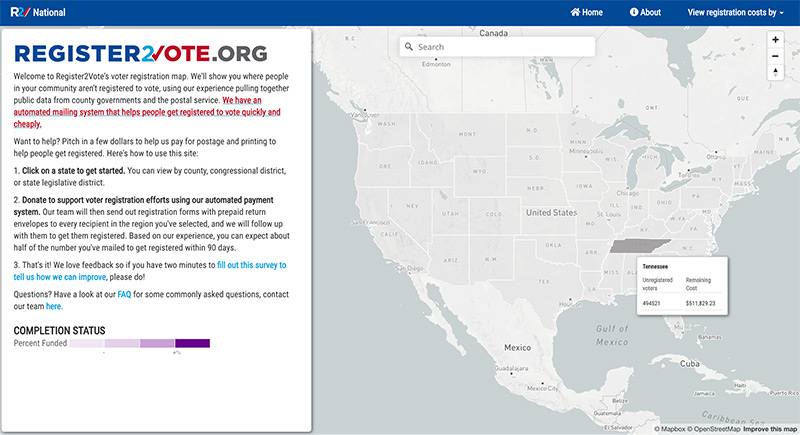
Task: Open the FAQ link
Action: 124,295
